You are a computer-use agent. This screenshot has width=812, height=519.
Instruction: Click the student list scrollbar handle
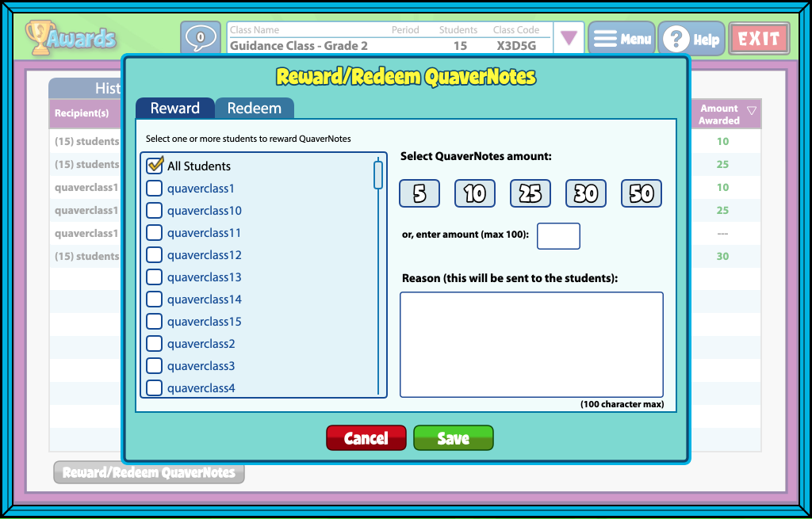pyautogui.click(x=378, y=175)
